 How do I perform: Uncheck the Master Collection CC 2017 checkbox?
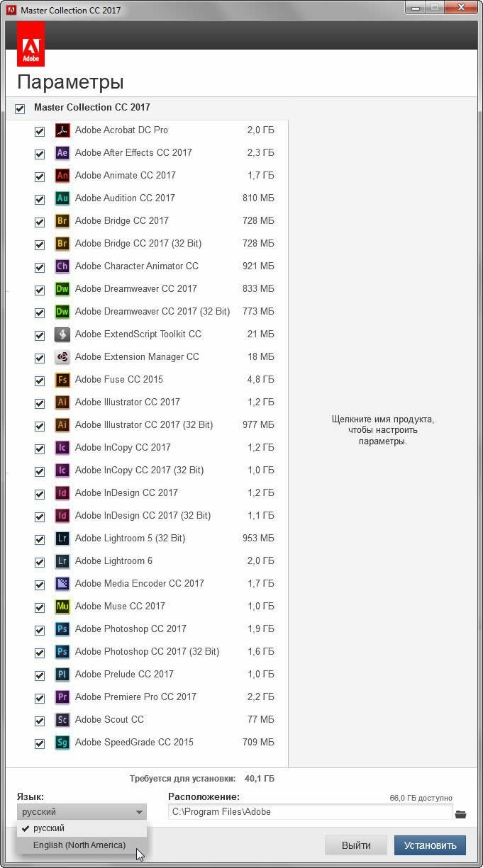(x=20, y=108)
